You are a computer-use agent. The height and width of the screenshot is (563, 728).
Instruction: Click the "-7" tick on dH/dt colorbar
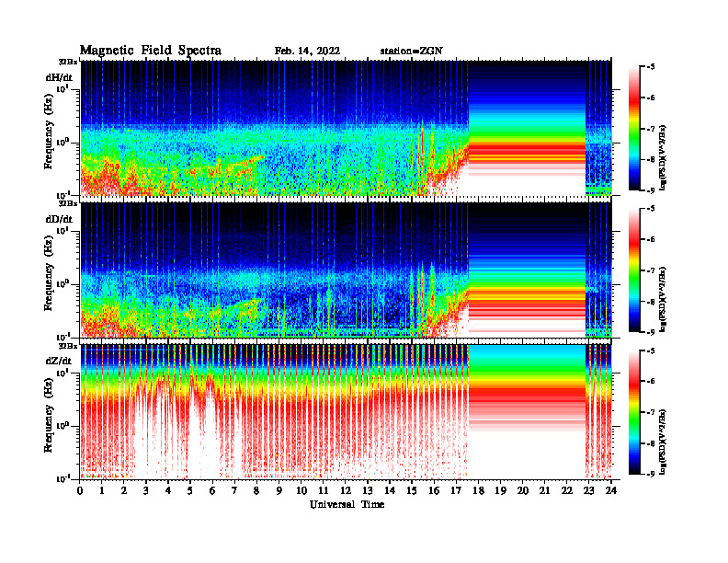coord(650,129)
